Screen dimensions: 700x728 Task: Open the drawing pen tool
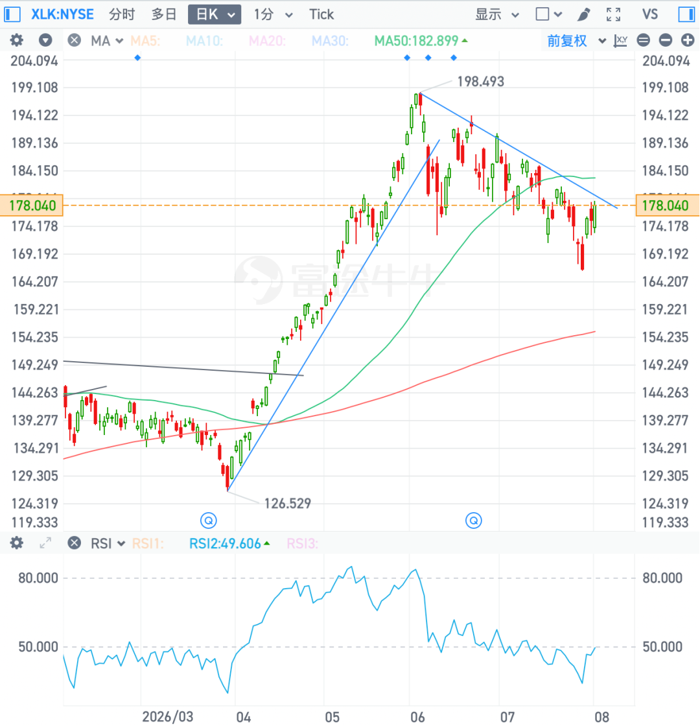click(x=583, y=14)
